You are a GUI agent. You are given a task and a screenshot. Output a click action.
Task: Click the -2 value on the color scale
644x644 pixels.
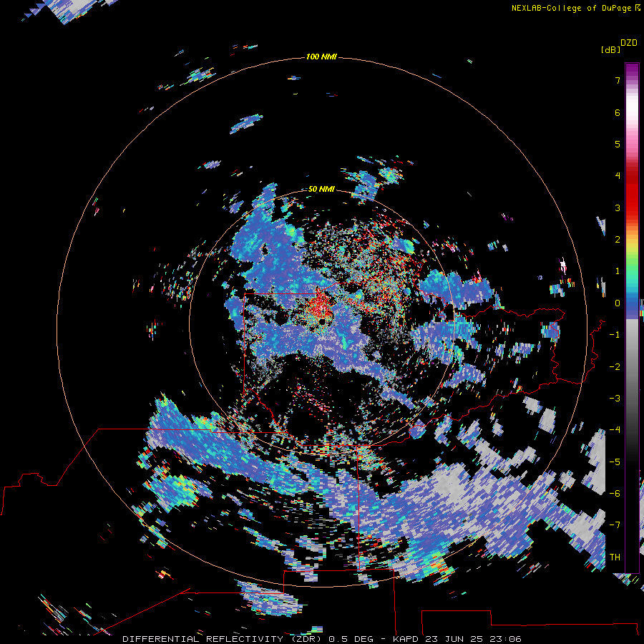click(615, 367)
